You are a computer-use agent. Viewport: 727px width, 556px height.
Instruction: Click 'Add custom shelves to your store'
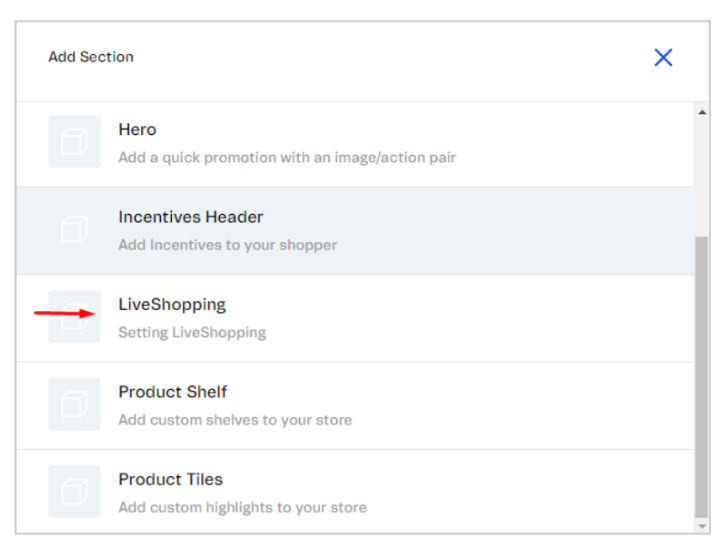235,420
